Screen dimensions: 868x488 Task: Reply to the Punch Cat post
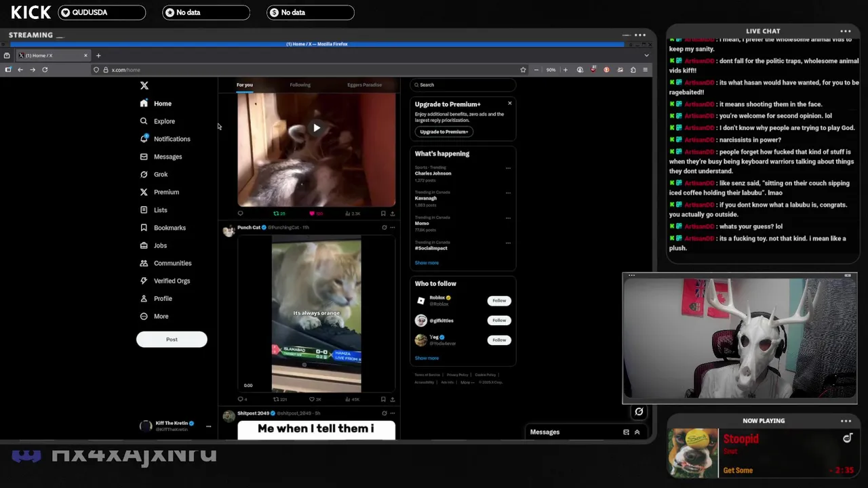242,399
